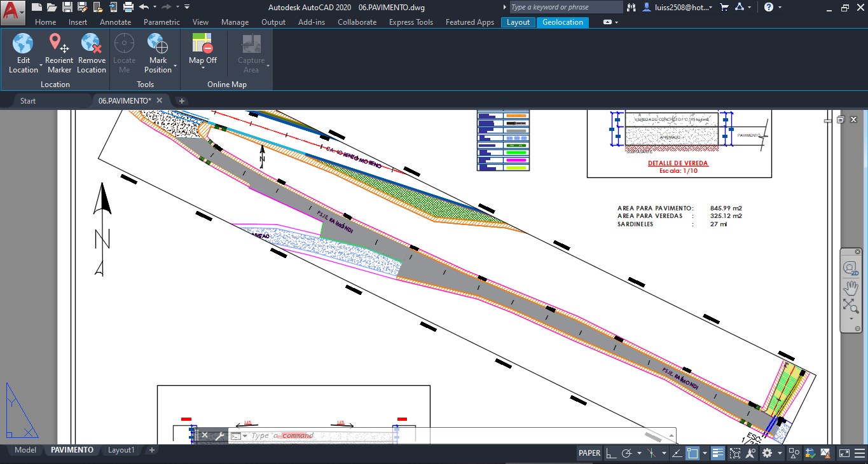Toggle Object Snap Tracking status icon
Screen dimensions: 868x464
pos(677,453)
